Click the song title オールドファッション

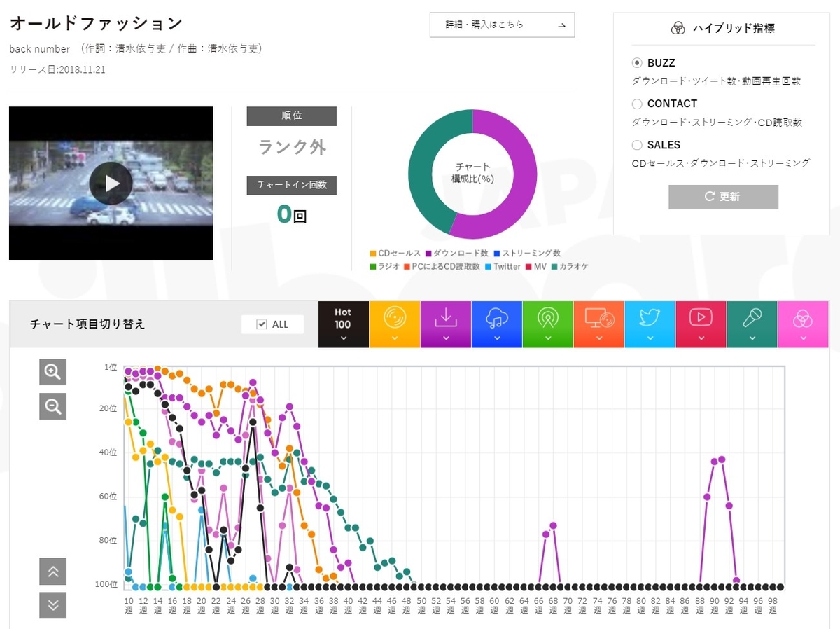tap(97, 24)
